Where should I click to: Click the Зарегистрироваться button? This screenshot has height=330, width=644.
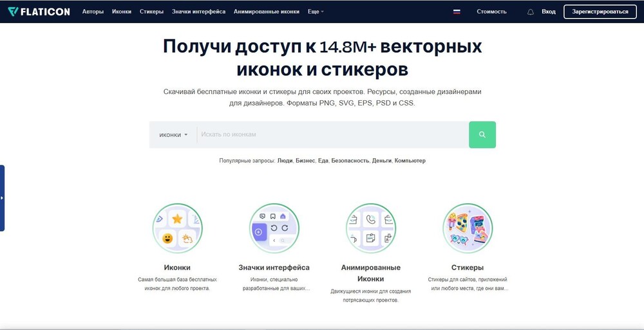pyautogui.click(x=600, y=12)
